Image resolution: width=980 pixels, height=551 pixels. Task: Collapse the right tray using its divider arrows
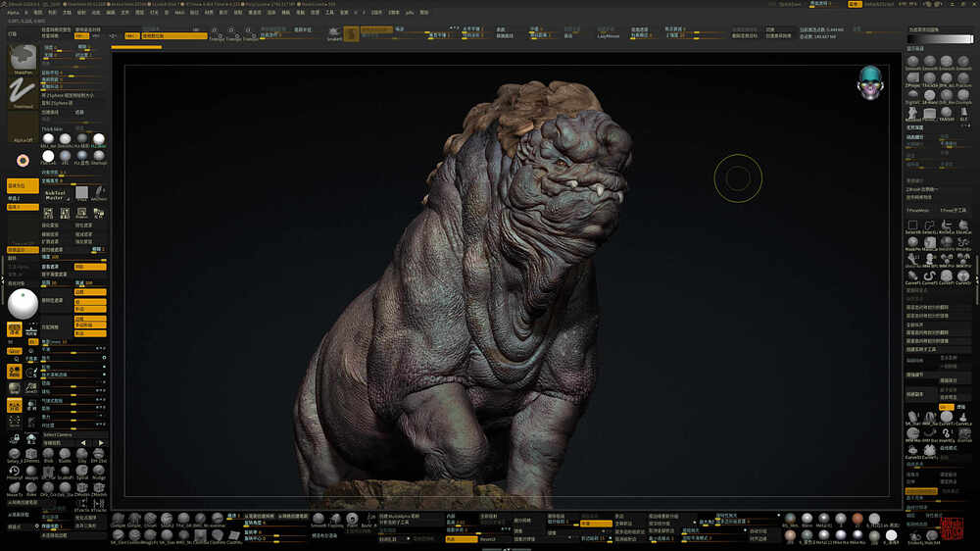(977, 280)
